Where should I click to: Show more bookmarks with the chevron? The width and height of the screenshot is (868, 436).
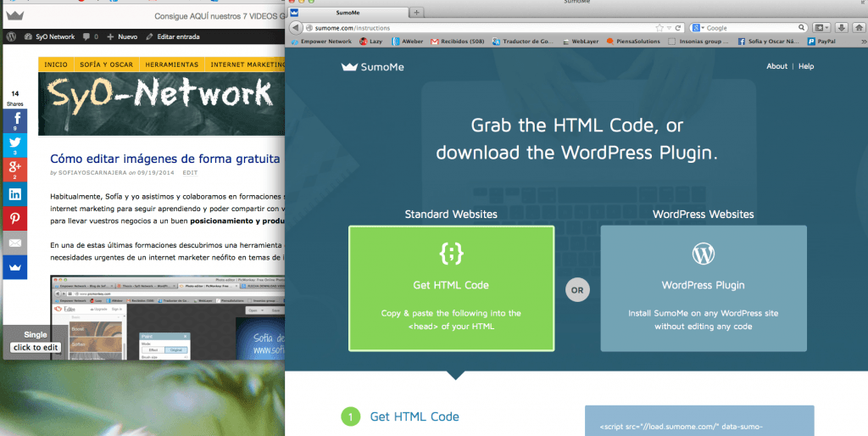(x=863, y=41)
